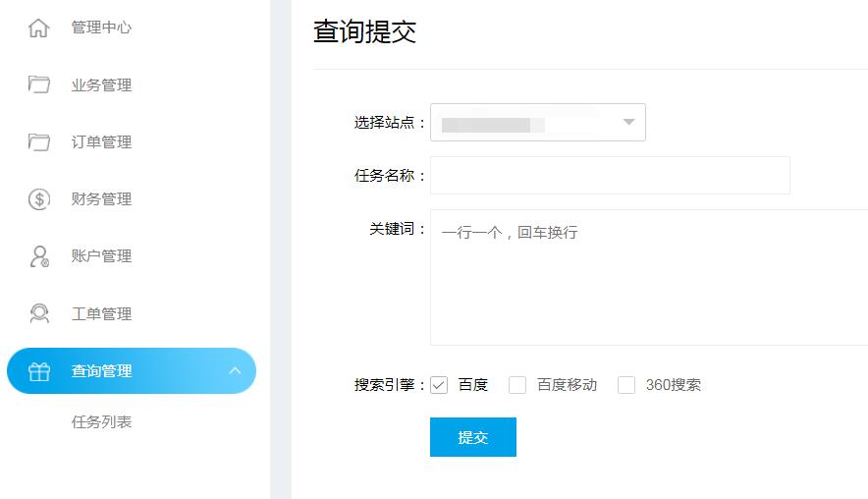Click the gift icon in 查询管理
Image resolution: width=868 pixels, height=499 pixels.
click(x=38, y=371)
